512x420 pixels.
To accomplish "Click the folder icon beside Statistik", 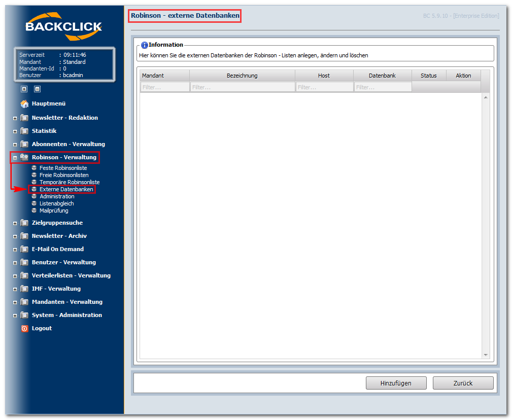I will pos(24,131).
